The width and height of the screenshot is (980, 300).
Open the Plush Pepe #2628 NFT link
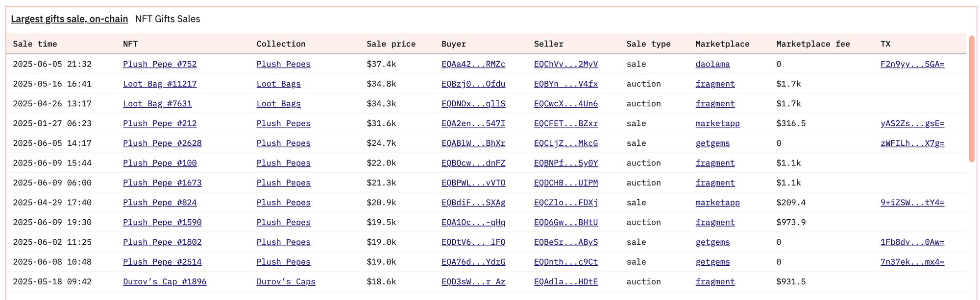162,143
